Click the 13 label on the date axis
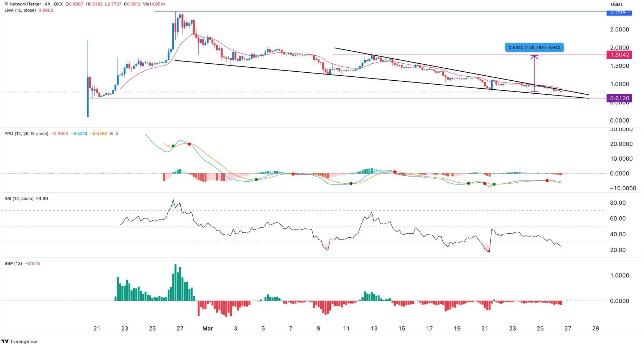 [x=374, y=328]
